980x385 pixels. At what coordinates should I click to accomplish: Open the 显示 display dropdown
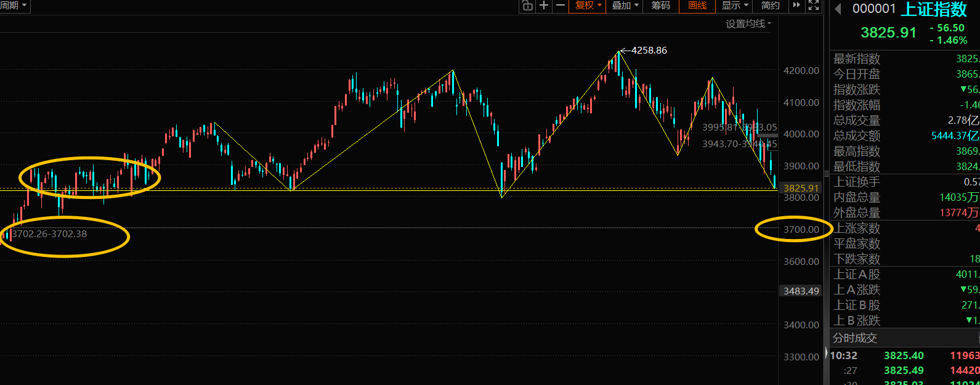point(735,6)
